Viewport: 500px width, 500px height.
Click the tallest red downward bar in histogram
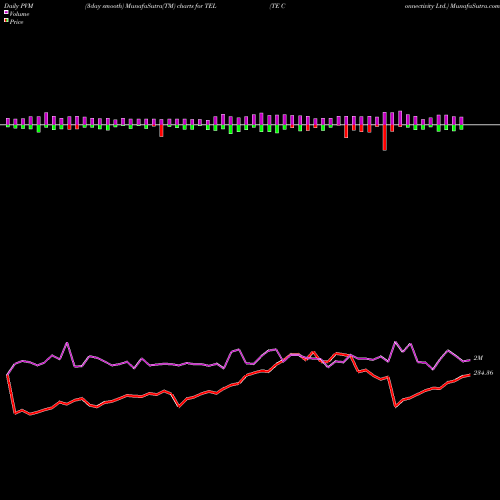(385, 138)
